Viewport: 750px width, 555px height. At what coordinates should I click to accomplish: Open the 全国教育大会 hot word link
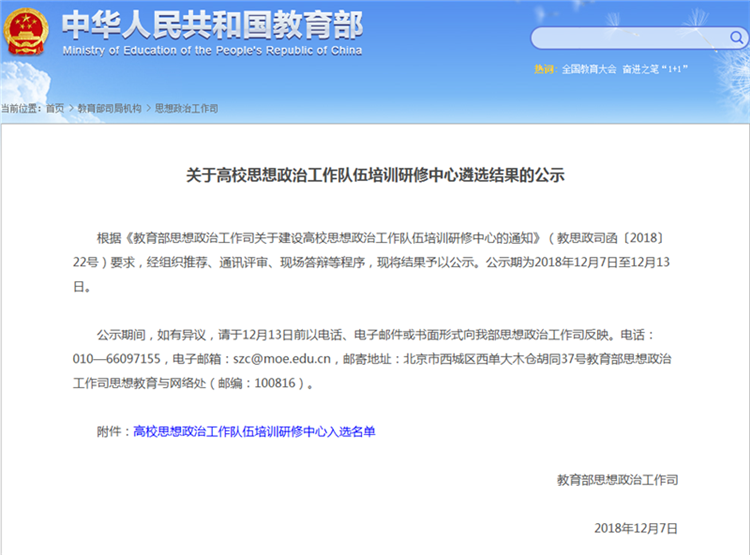tap(589, 70)
